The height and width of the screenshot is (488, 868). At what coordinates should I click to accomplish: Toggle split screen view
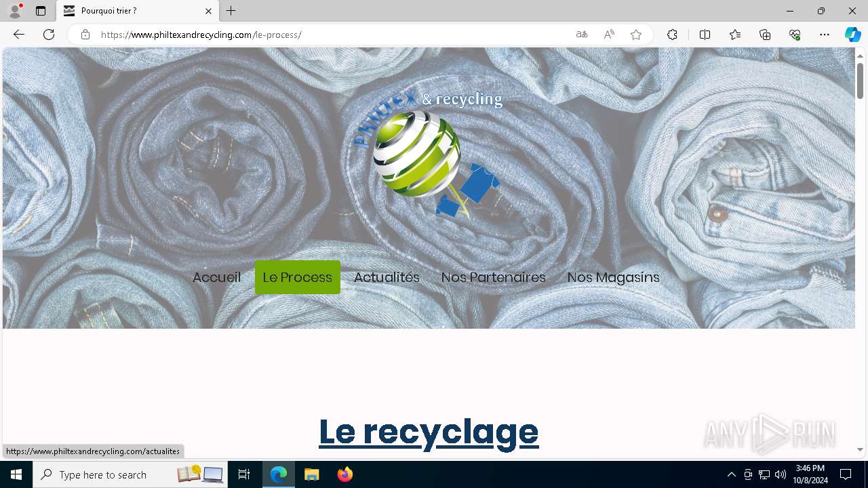705,35
